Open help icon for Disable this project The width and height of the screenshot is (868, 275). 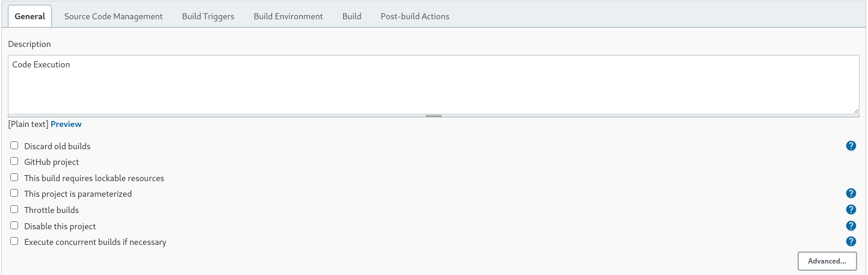[x=851, y=226]
